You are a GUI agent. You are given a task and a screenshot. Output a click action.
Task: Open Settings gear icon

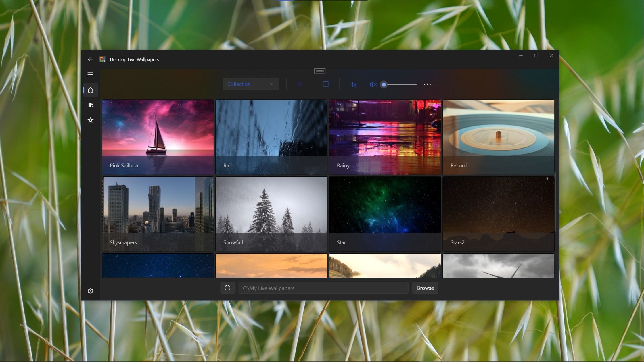(91, 291)
